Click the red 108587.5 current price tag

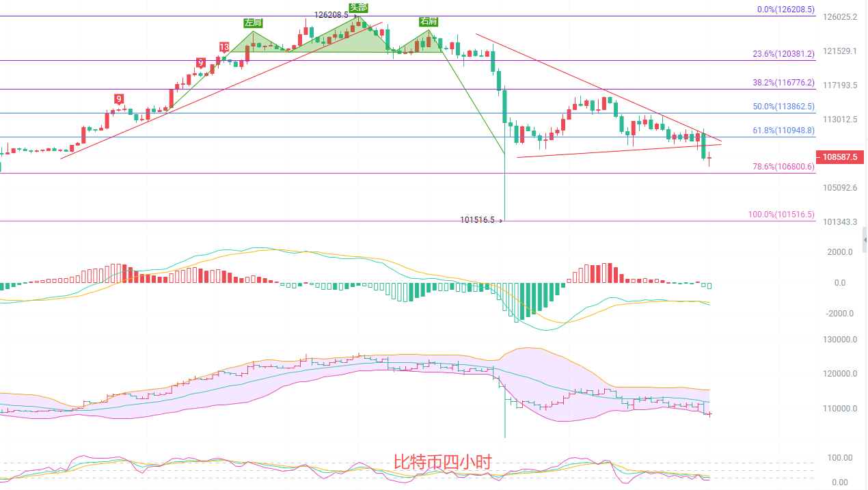click(839, 156)
